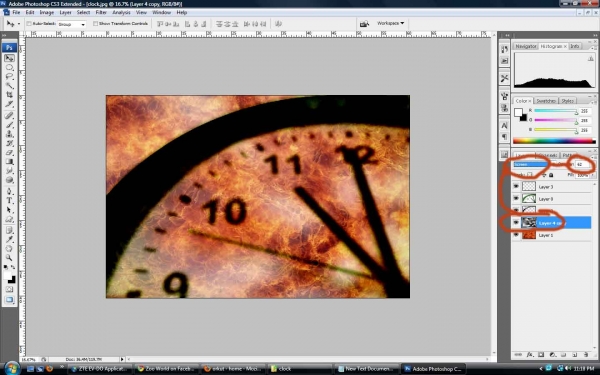
Task: Open the Windows Start button
Action: [x=12, y=368]
